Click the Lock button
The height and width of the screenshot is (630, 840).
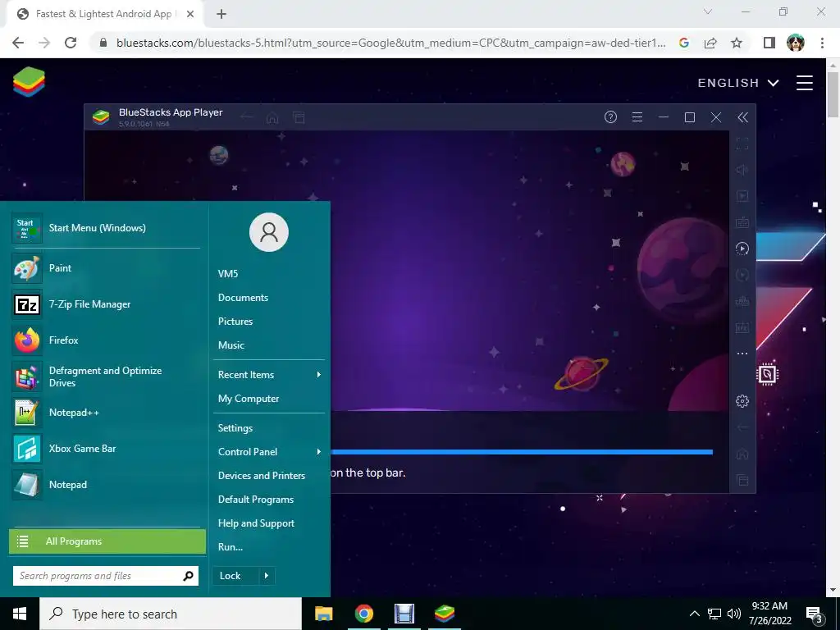235,576
